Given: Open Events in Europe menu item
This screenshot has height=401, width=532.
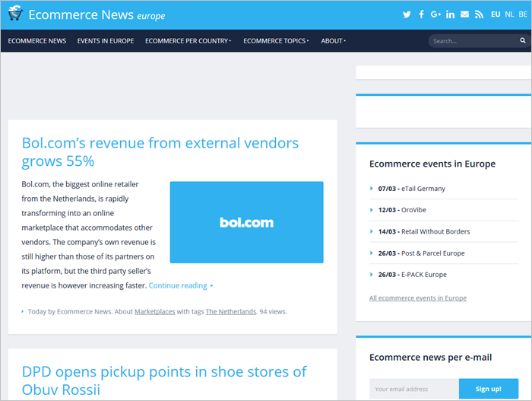Looking at the screenshot, I should 106,41.
